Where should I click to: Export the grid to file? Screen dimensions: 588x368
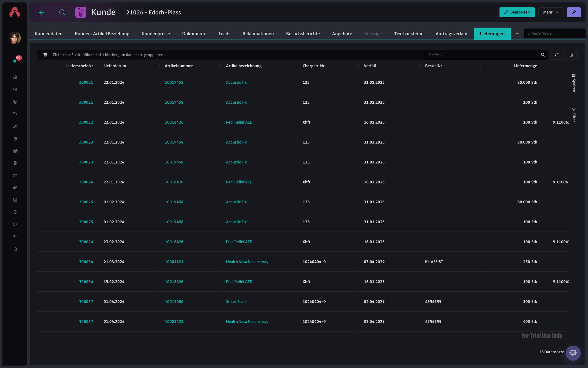click(x=571, y=55)
